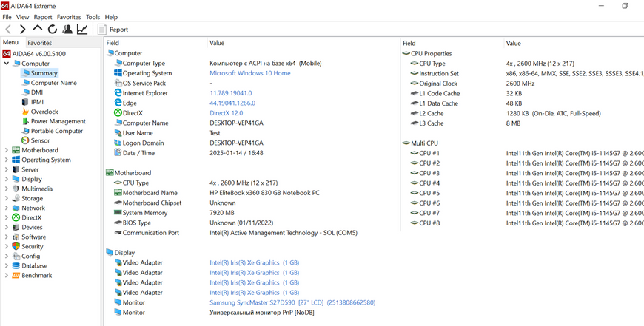This screenshot has width=644, height=326.
Task: Click the Windows logo next to Operating System field
Action: pos(118,73)
